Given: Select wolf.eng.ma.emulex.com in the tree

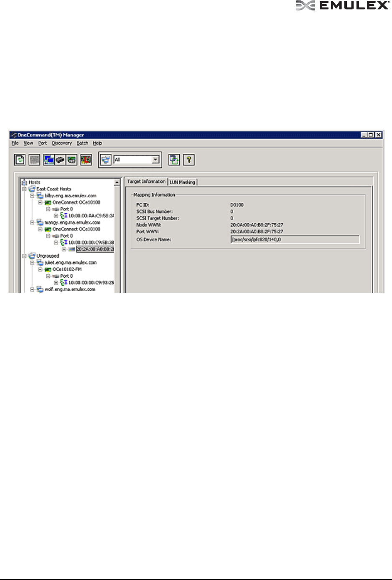Looking at the screenshot, I should [x=70, y=289].
